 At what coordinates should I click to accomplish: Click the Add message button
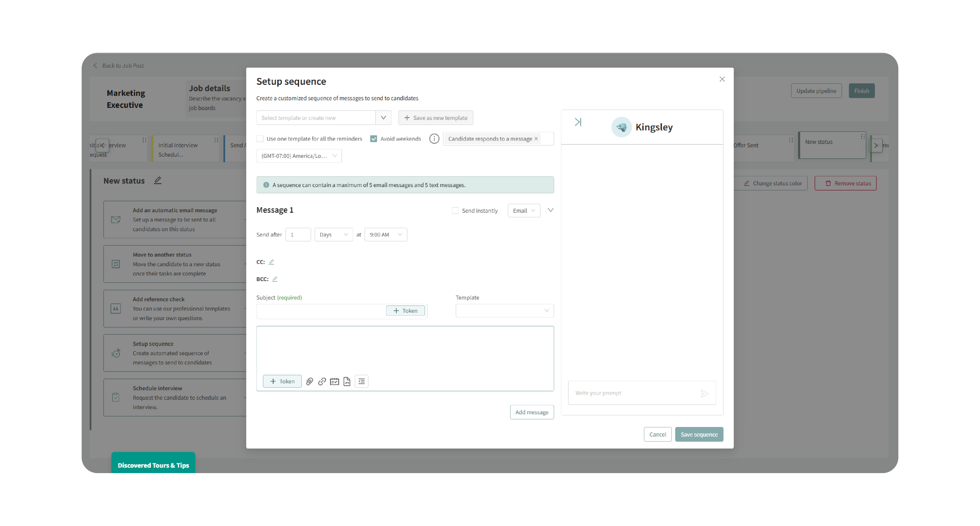click(x=531, y=412)
